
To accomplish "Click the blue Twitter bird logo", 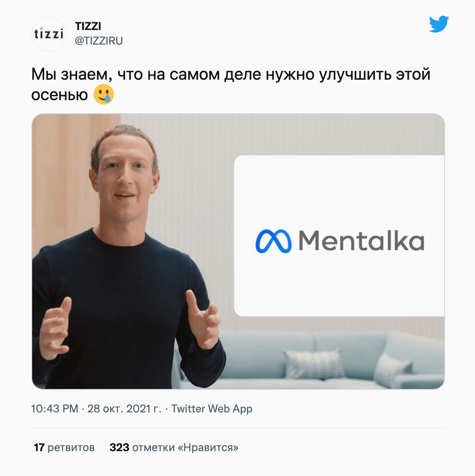I will tap(439, 24).
